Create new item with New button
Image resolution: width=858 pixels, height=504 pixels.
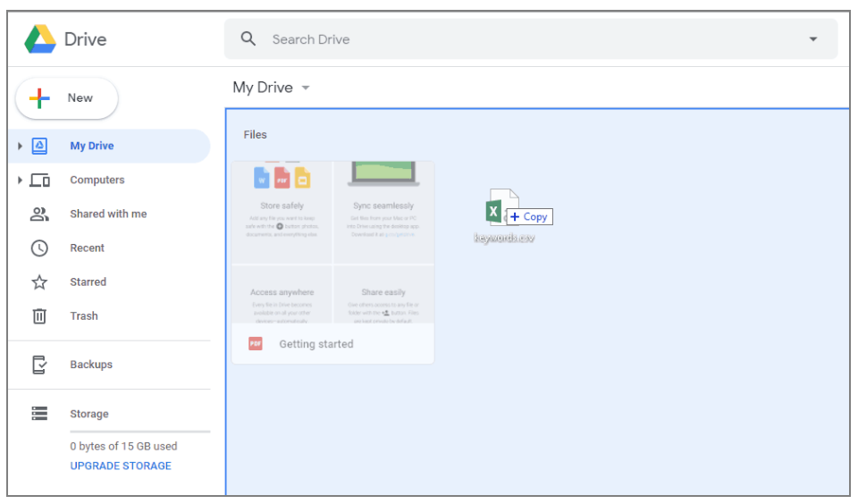click(x=67, y=98)
